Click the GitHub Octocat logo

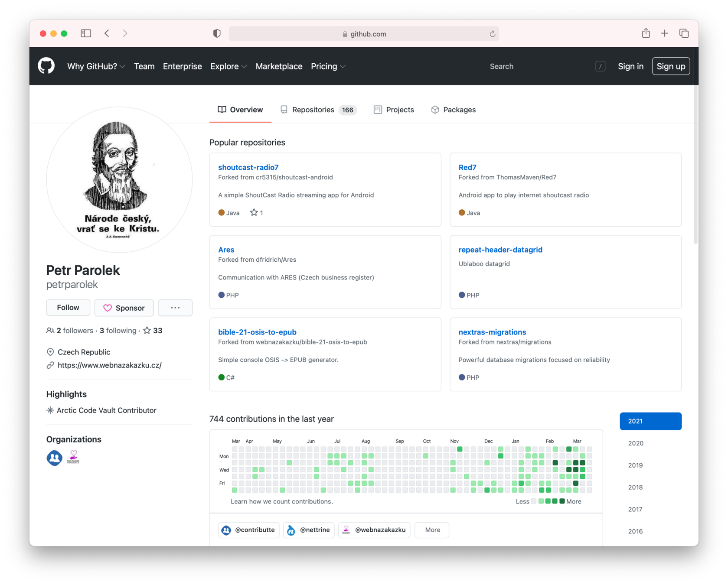[x=46, y=66]
